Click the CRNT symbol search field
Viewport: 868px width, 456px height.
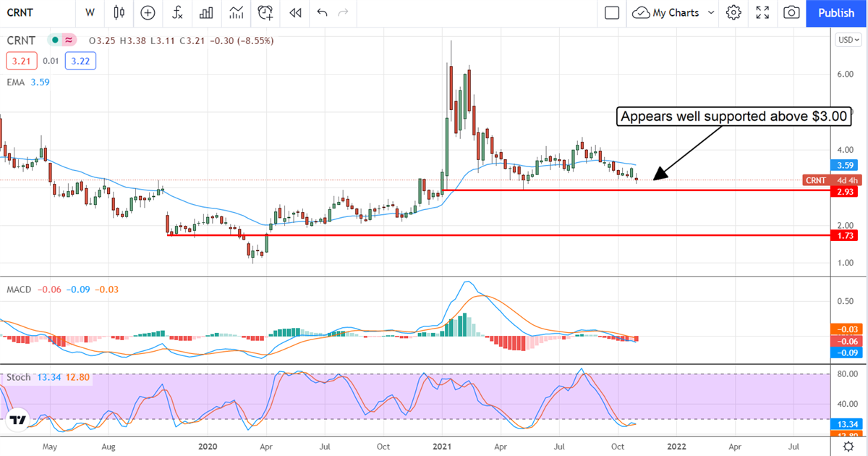[29, 12]
